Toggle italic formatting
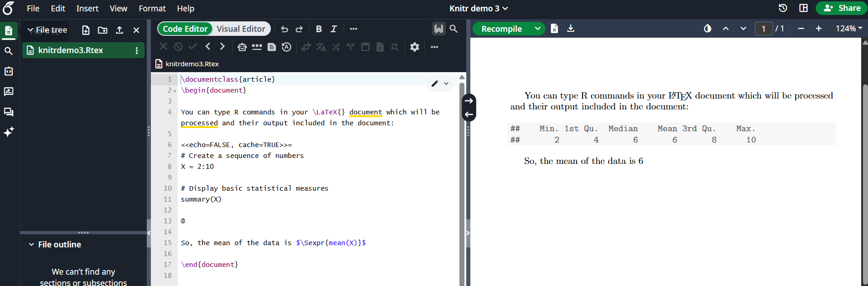 tap(334, 29)
